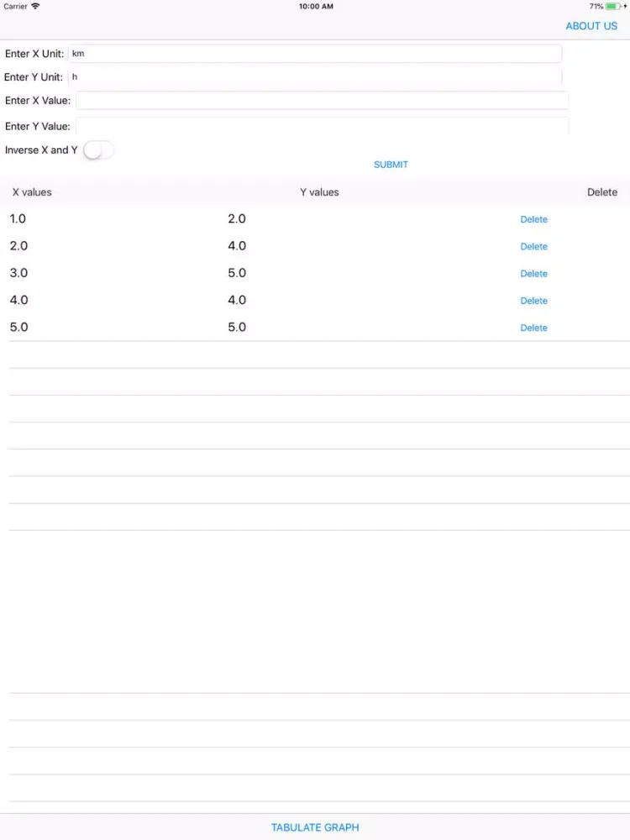Viewport: 630px width, 840px height.
Task: Select the Y values column header
Action: pos(319,192)
